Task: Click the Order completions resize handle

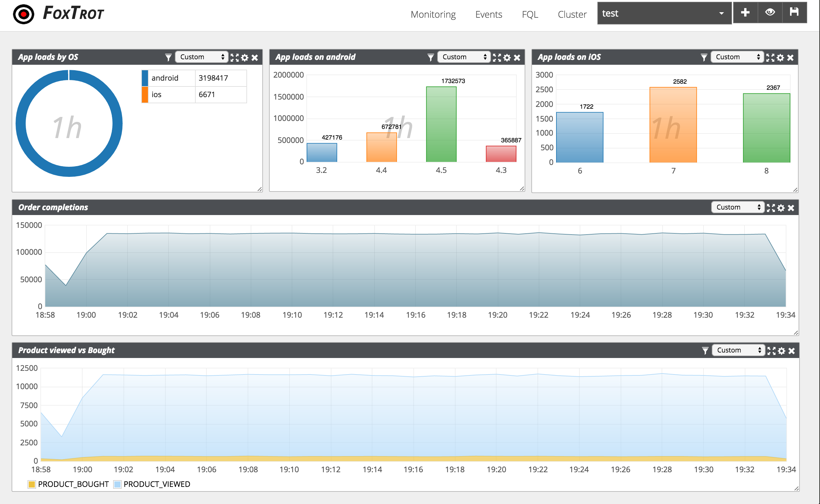Action: [x=796, y=333]
